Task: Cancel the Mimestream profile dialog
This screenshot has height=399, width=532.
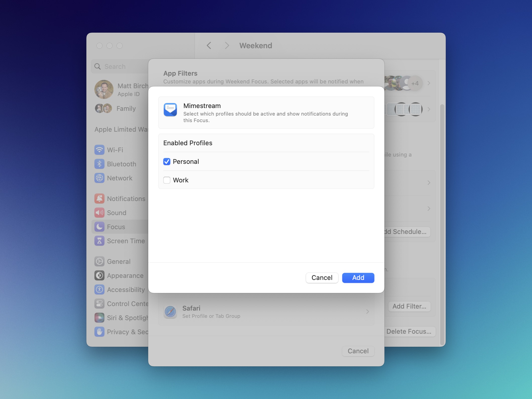Action: pyautogui.click(x=322, y=278)
